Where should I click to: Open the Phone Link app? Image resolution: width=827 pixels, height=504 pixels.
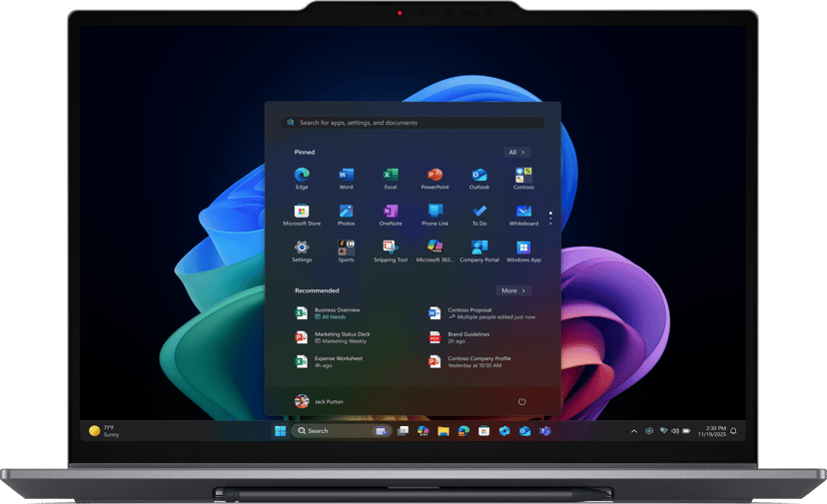pyautogui.click(x=434, y=215)
